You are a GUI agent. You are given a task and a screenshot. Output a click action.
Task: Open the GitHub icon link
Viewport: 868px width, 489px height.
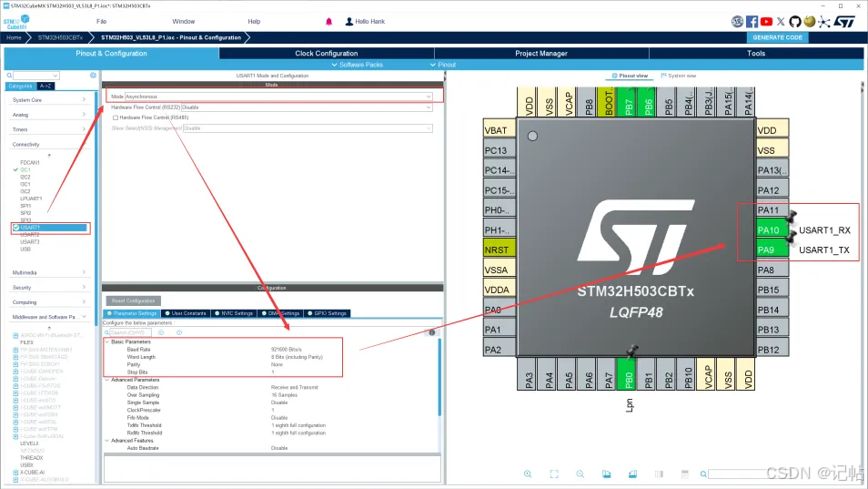pyautogui.click(x=794, y=21)
